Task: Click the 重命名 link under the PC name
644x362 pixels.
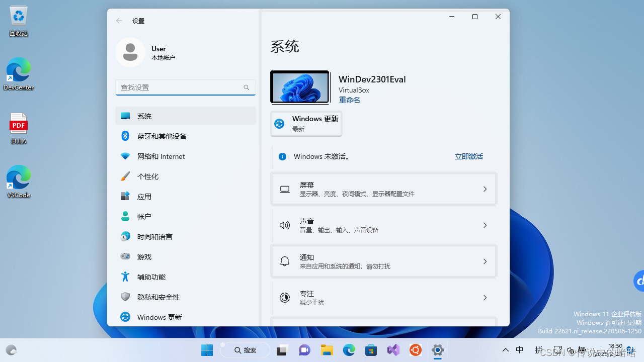Action: click(x=349, y=100)
